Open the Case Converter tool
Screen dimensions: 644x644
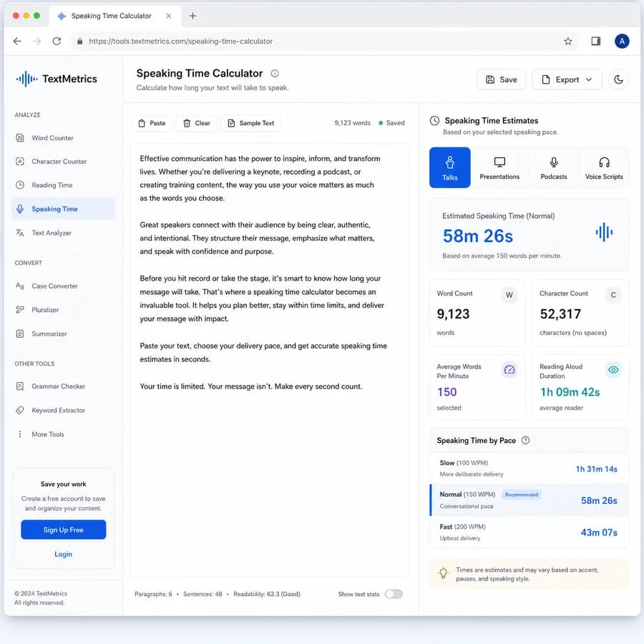[x=63, y=286]
